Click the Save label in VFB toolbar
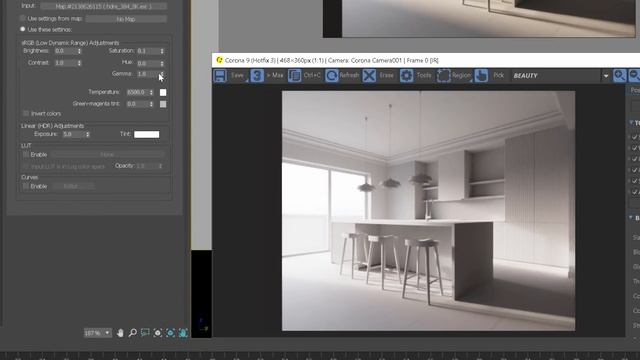The image size is (640, 360). pos(237,76)
